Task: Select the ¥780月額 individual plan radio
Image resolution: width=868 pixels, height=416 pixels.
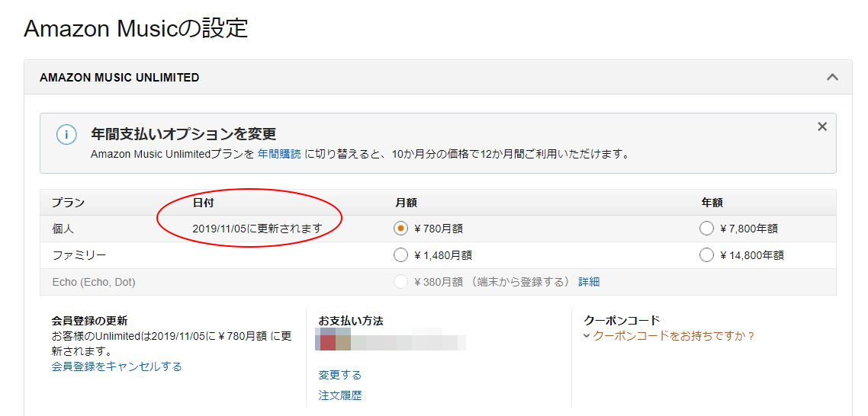Action: [400, 229]
